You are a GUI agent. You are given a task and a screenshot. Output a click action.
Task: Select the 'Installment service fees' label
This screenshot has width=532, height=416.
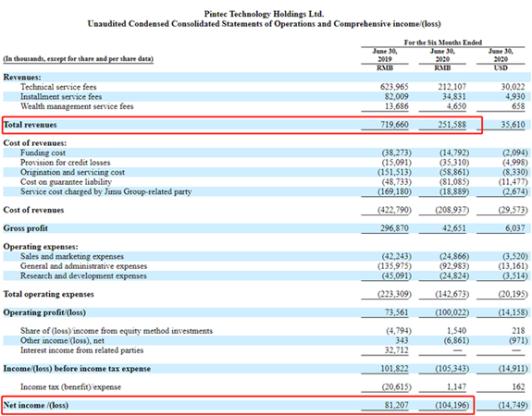pos(61,97)
